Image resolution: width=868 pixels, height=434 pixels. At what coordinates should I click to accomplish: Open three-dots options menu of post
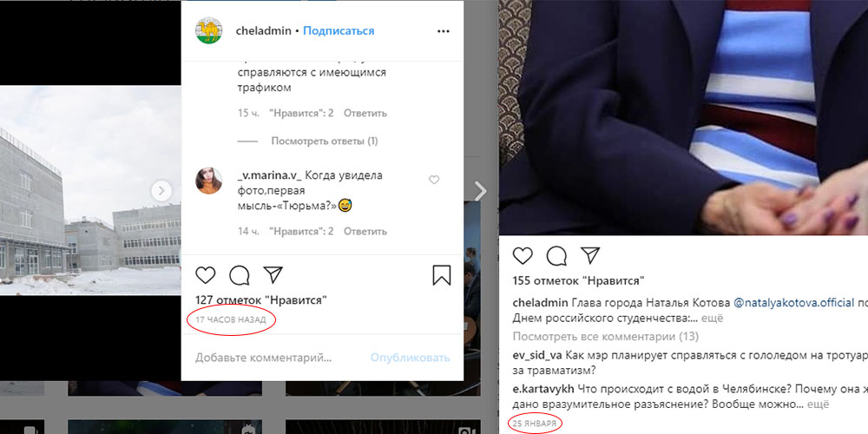point(444,31)
